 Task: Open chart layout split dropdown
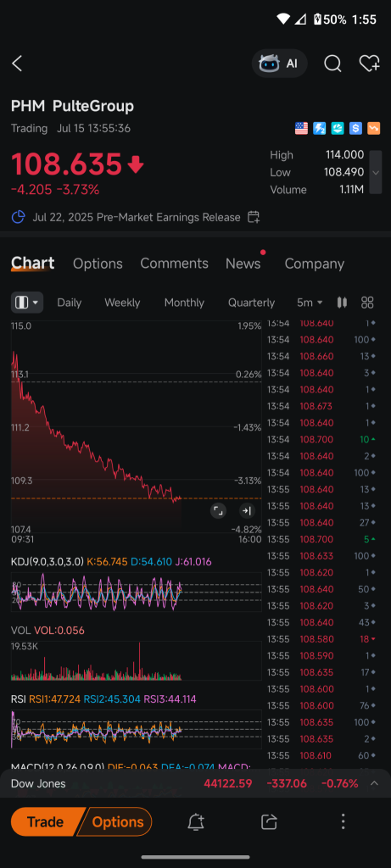click(x=27, y=303)
